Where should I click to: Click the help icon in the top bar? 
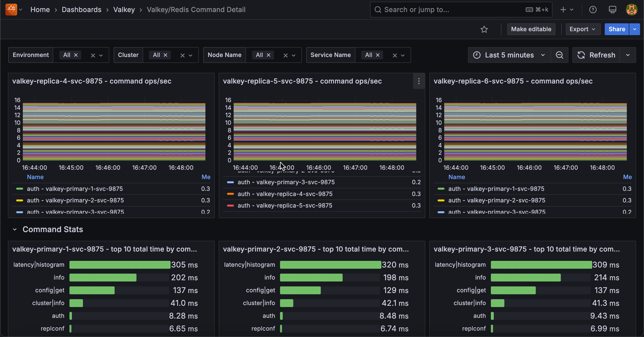pyautogui.click(x=593, y=10)
